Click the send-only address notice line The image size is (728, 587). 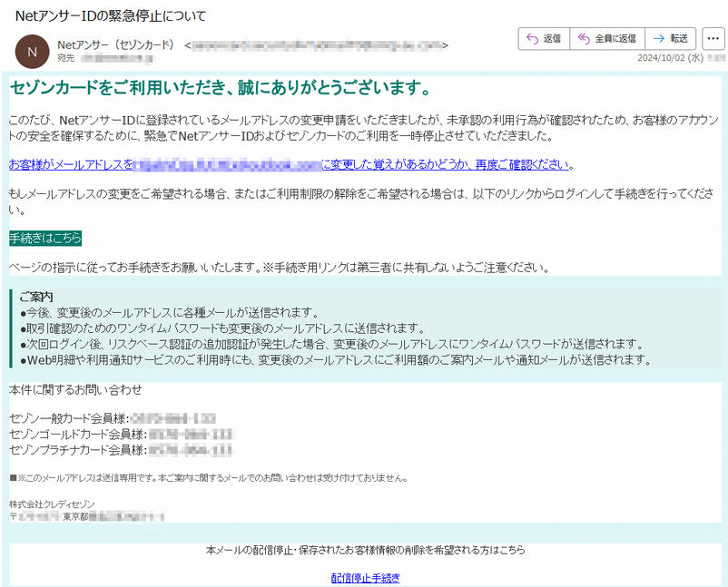click(209, 478)
